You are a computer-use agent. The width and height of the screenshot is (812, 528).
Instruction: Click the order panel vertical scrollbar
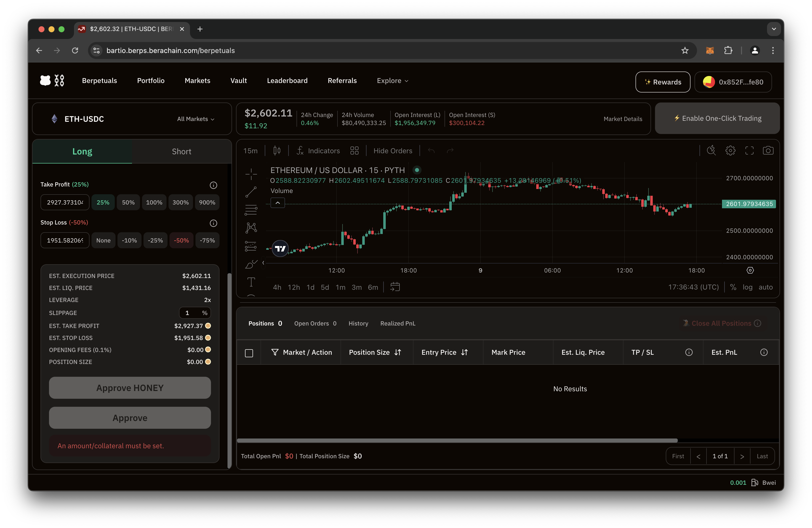click(x=229, y=371)
